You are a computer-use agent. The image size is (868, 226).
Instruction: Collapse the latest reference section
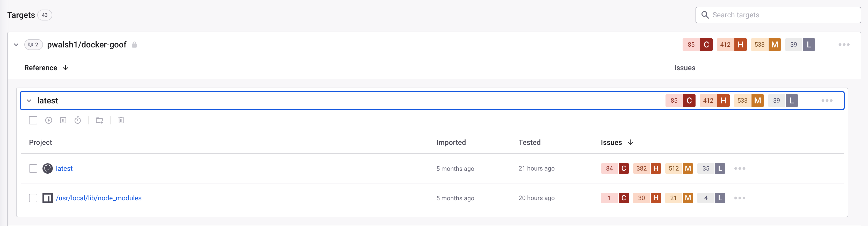click(29, 101)
